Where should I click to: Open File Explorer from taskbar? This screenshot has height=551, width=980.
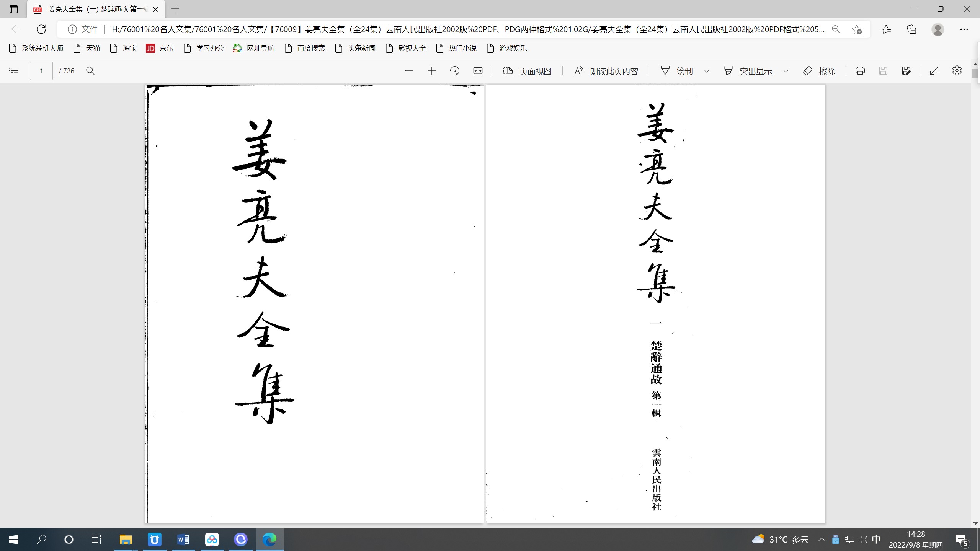point(126,540)
